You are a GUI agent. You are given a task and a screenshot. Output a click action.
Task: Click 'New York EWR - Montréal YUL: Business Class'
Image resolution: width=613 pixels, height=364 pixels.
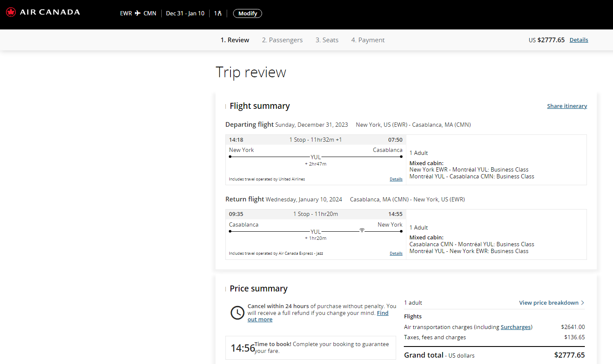[x=469, y=169]
